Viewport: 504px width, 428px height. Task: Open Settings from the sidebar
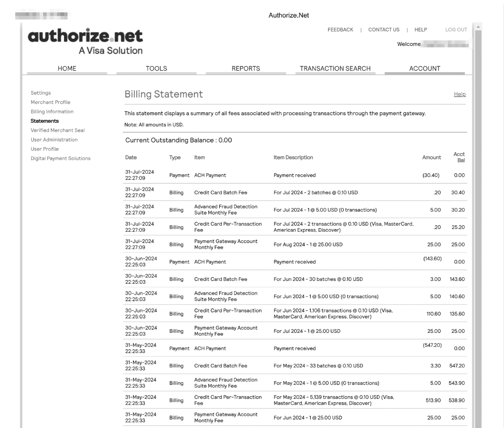(x=40, y=93)
